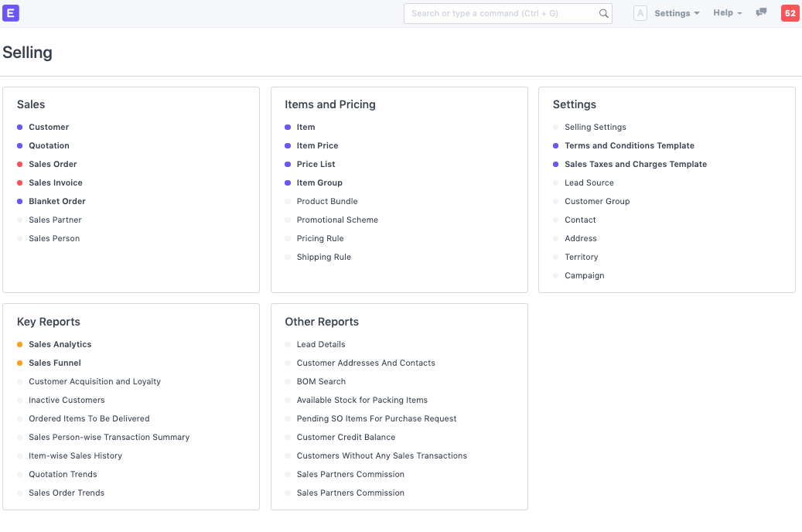The width and height of the screenshot is (802, 532).
Task: Open Product Bundle link
Action: [x=327, y=201]
